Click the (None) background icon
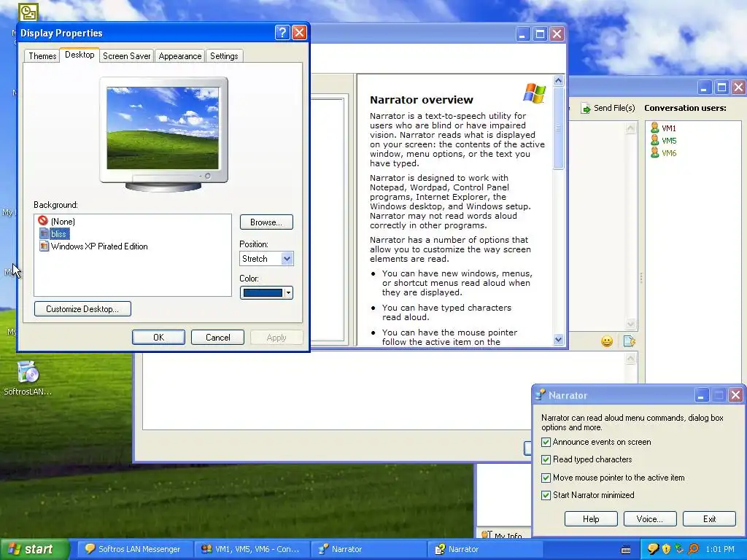The height and width of the screenshot is (560, 747). [43, 220]
